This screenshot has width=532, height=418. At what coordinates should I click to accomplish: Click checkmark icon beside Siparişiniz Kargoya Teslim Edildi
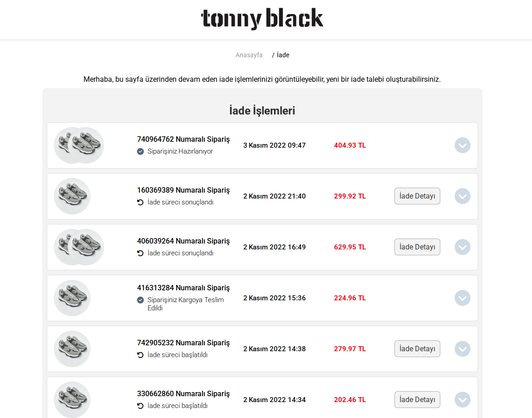point(141,300)
